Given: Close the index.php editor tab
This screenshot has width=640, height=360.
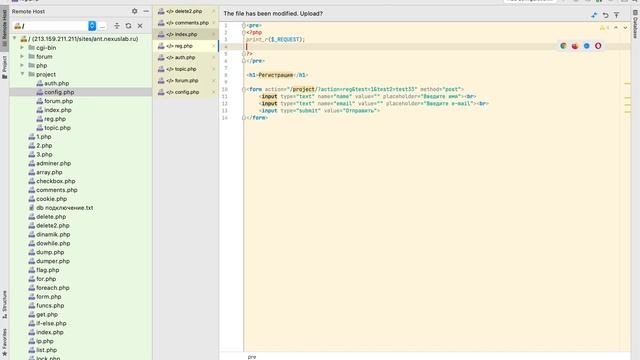Looking at the screenshot, I should click(214, 34).
